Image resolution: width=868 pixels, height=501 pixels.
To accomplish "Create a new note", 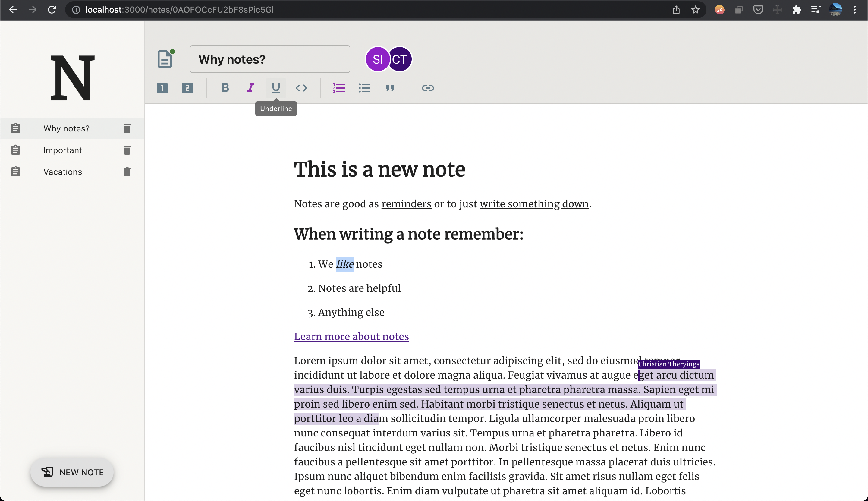I will point(72,472).
